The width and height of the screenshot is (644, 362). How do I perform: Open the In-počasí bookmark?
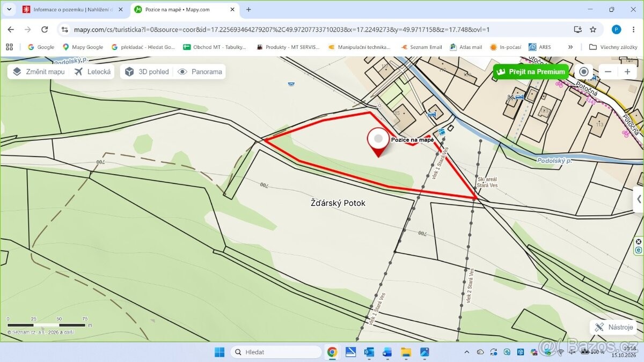click(x=506, y=47)
